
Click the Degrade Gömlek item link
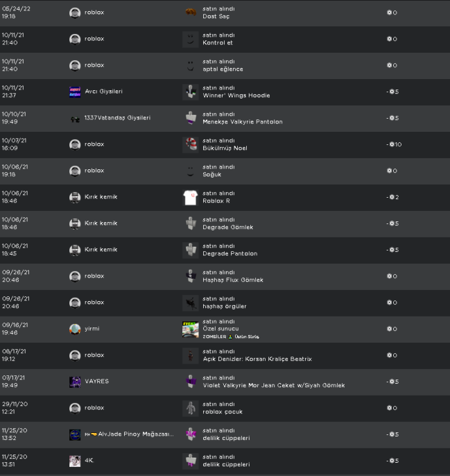tap(227, 228)
